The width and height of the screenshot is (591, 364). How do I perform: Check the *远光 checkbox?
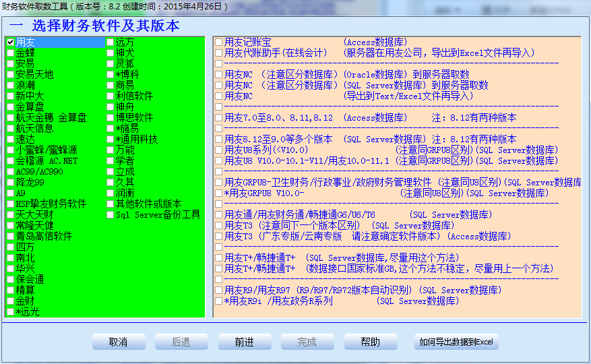11,312
